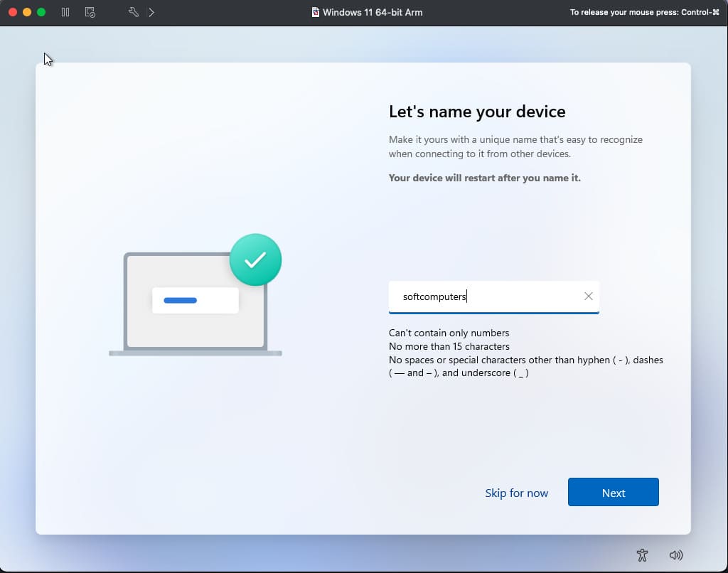Screen dimensions: 728x573
Task: Click the "No more than 15 characters" rule
Action: (x=449, y=346)
